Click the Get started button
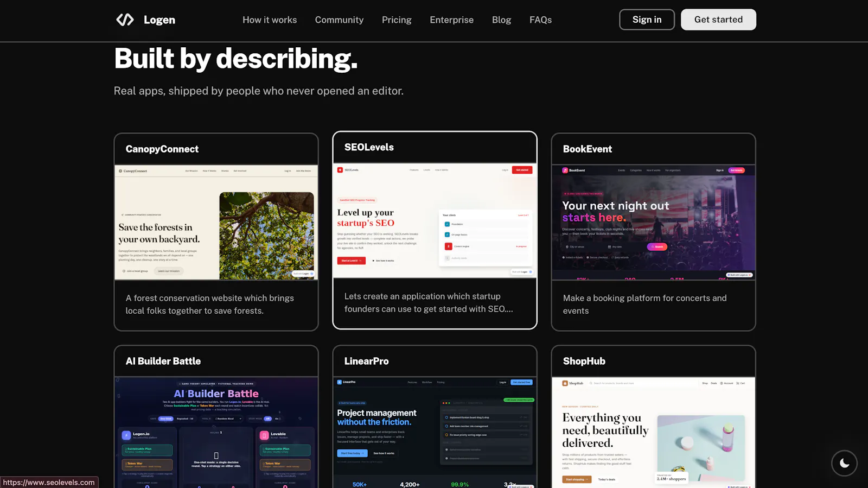This screenshot has height=488, width=868. coord(718,20)
